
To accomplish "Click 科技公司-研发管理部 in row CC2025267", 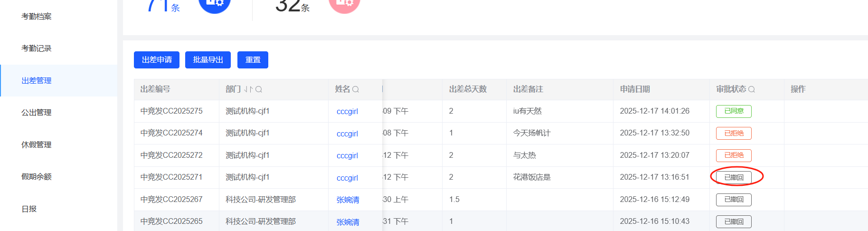I will [261, 199].
